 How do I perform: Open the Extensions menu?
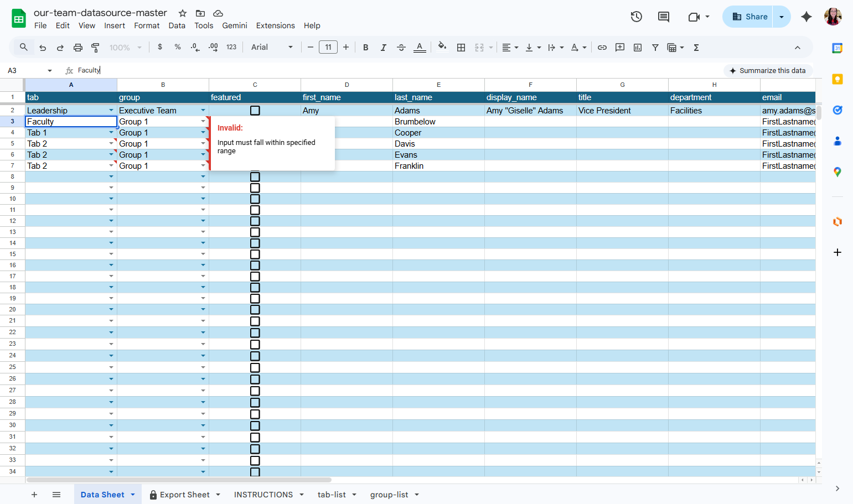click(275, 25)
